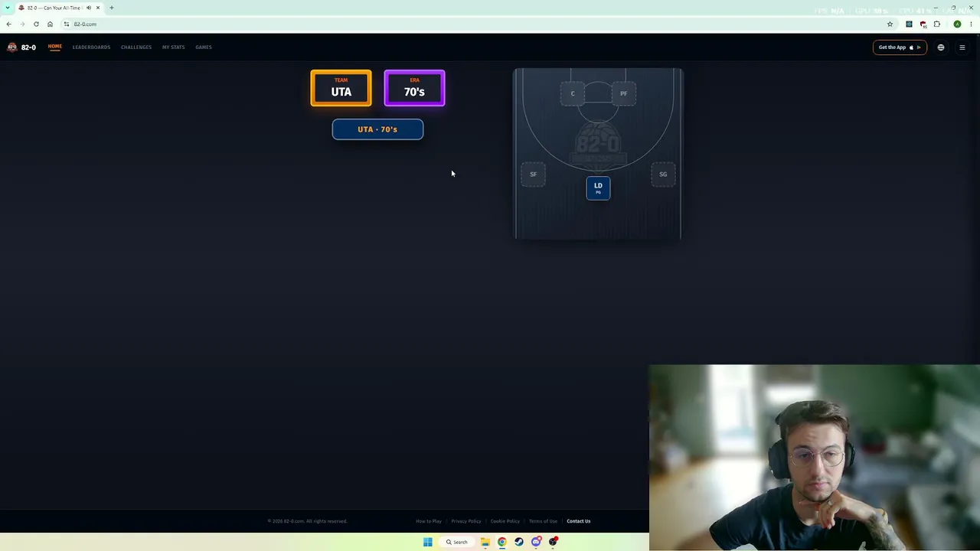Viewport: 980px width, 551px height.
Task: Click the UTA · 70's combined button
Action: (377, 129)
